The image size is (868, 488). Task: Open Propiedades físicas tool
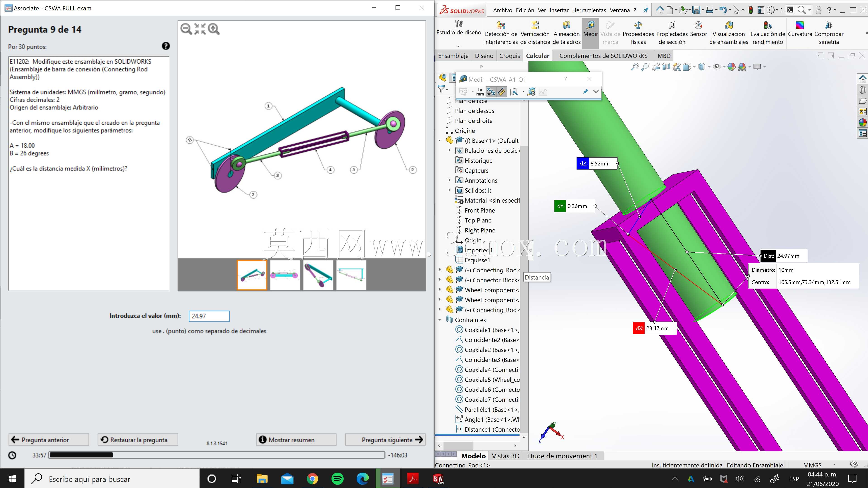pos(638,33)
